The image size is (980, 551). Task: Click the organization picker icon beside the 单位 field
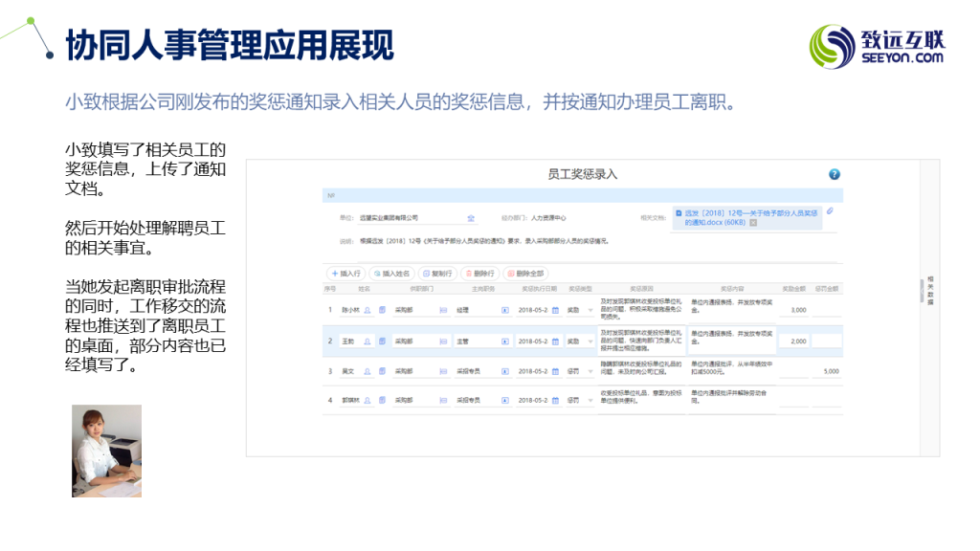(471, 218)
